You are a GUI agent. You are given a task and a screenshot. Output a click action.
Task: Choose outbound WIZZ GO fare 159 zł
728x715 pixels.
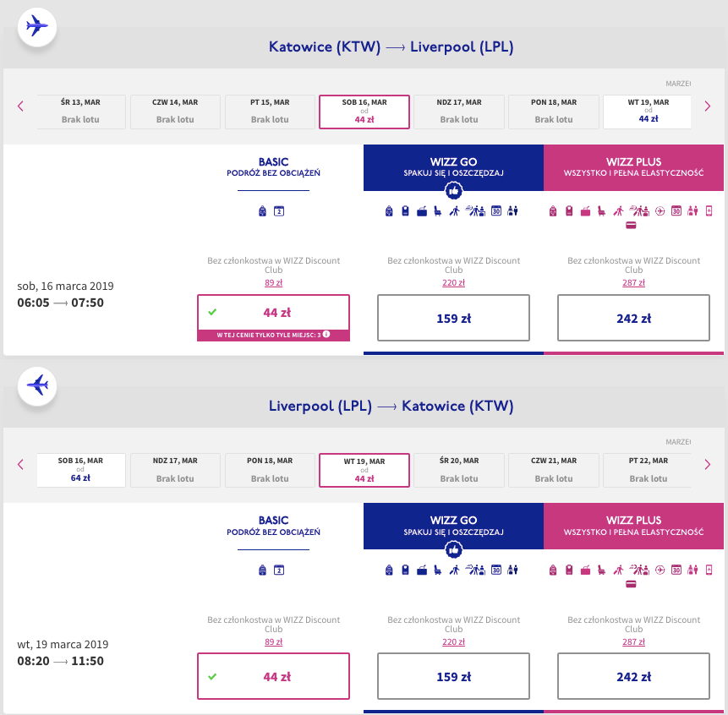pyautogui.click(x=453, y=319)
